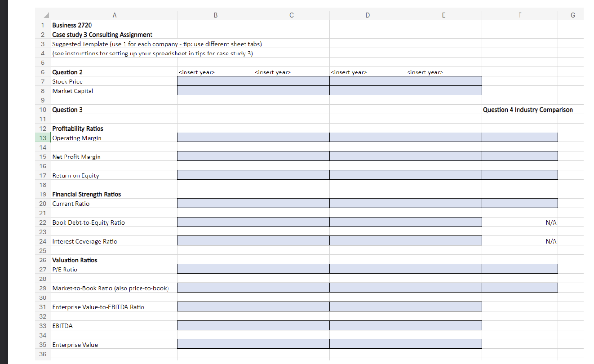Image resolution: width=594 pixels, height=364 pixels.
Task: Select column G header
Action: [x=572, y=15]
